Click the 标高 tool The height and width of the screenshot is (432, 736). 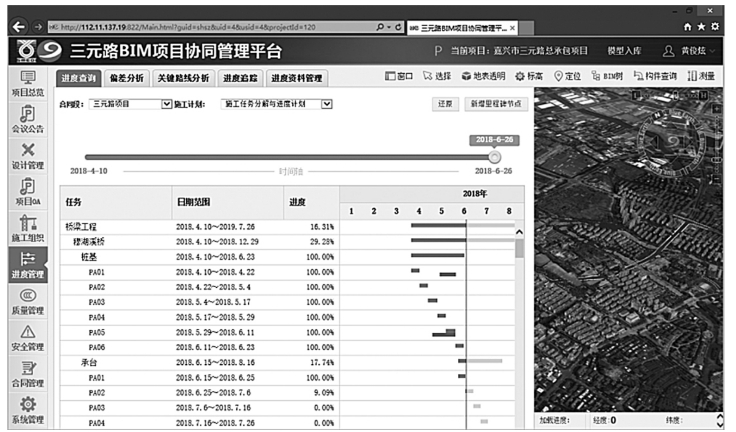click(x=529, y=76)
